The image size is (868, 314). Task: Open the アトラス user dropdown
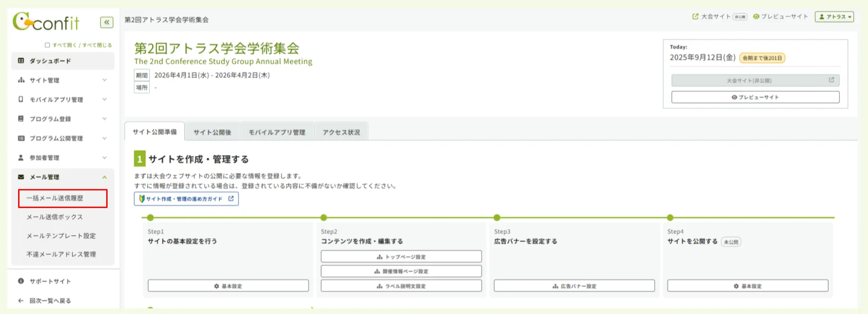click(x=834, y=17)
